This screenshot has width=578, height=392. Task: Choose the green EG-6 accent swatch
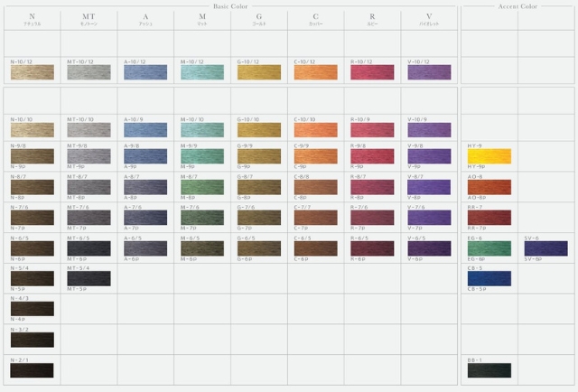489,248
